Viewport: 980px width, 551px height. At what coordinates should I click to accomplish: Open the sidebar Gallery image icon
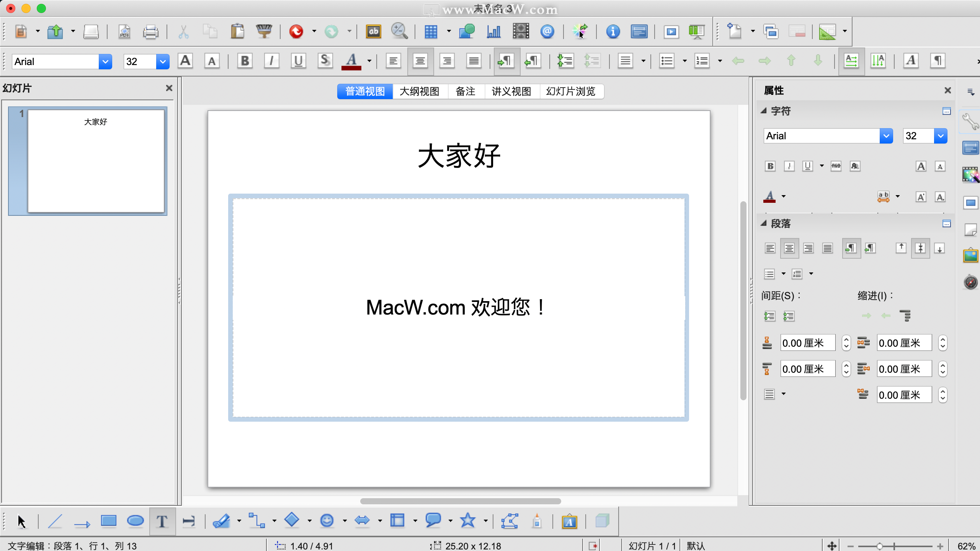(x=970, y=255)
